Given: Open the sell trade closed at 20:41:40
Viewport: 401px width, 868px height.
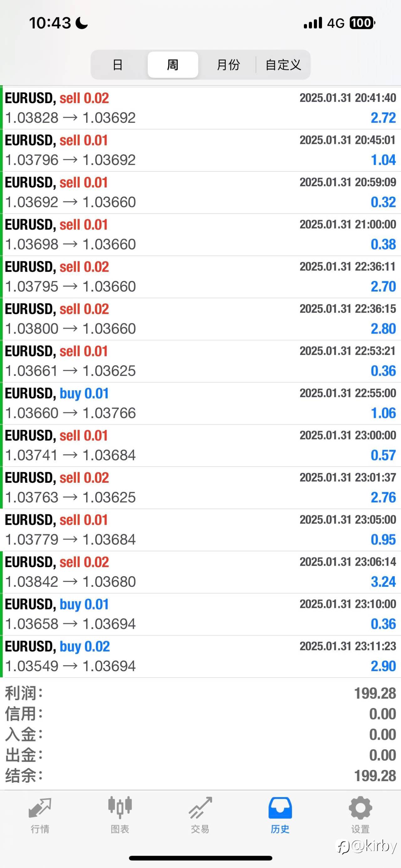Looking at the screenshot, I should click(200, 108).
